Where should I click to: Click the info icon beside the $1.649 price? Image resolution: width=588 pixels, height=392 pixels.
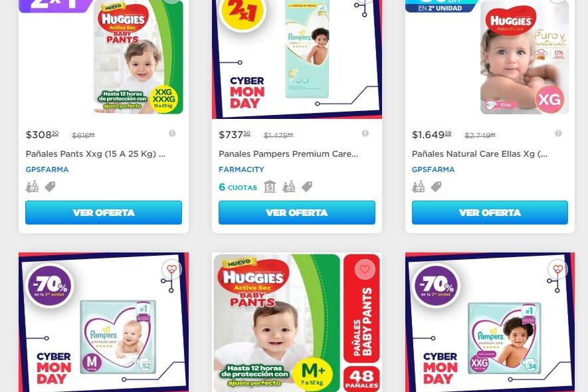pyautogui.click(x=558, y=133)
